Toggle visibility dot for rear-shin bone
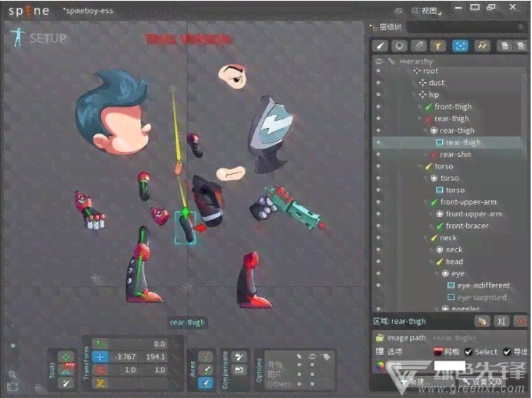 378,154
